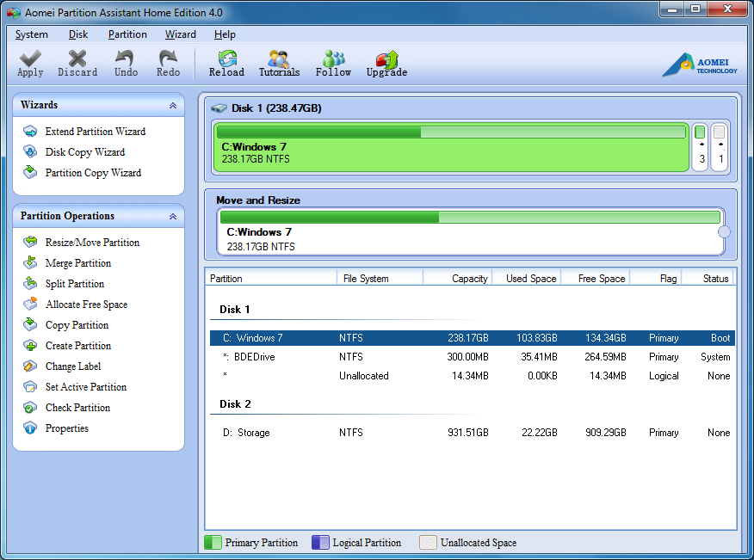The height and width of the screenshot is (560, 754).
Task: Select the Unallocated 14.34MB row
Action: pyautogui.click(x=473, y=376)
